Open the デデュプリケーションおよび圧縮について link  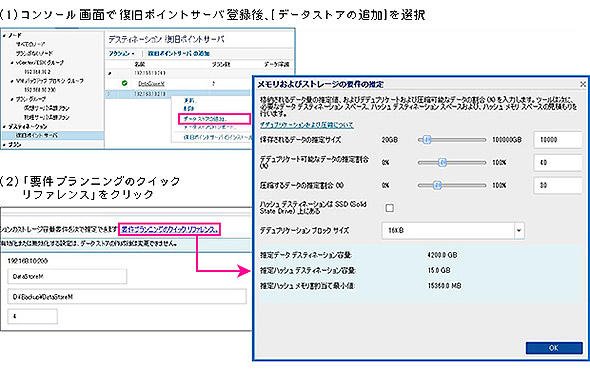tap(307, 125)
